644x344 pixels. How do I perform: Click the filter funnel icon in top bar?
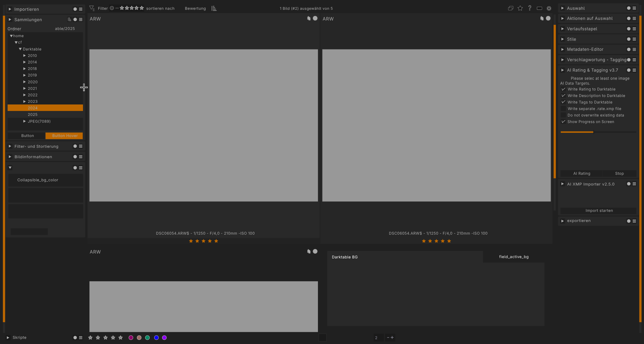pos(92,8)
